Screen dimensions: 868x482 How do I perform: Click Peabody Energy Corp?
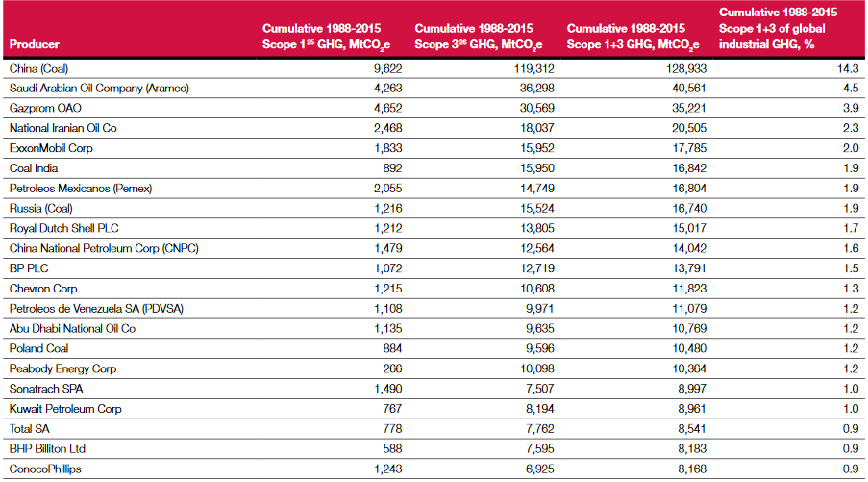pyautogui.click(x=62, y=368)
